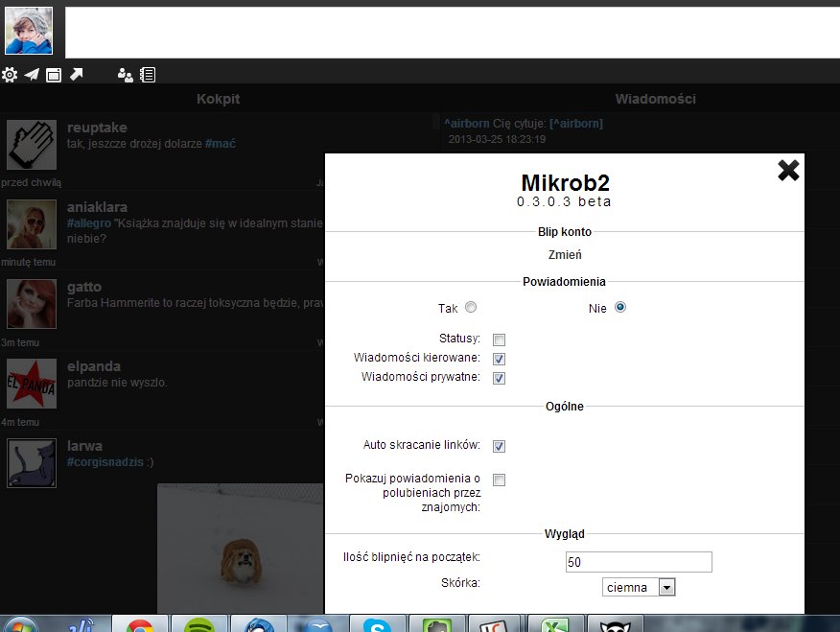Click '3m temu' timestamp under gatto

click(x=20, y=342)
